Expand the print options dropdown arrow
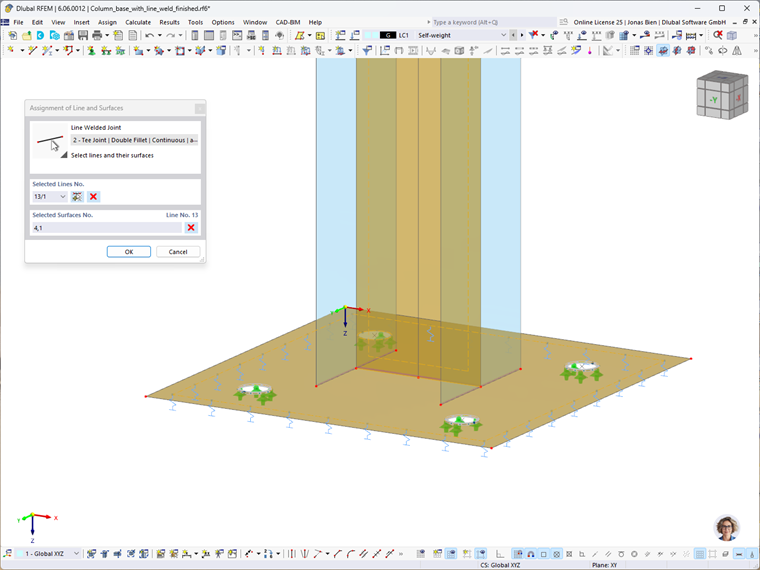 (107, 35)
